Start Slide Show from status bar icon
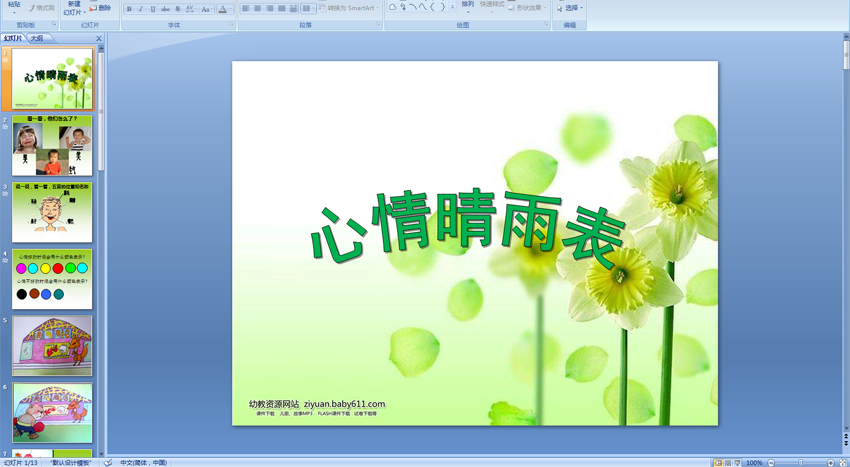The image size is (850, 467). [737, 463]
